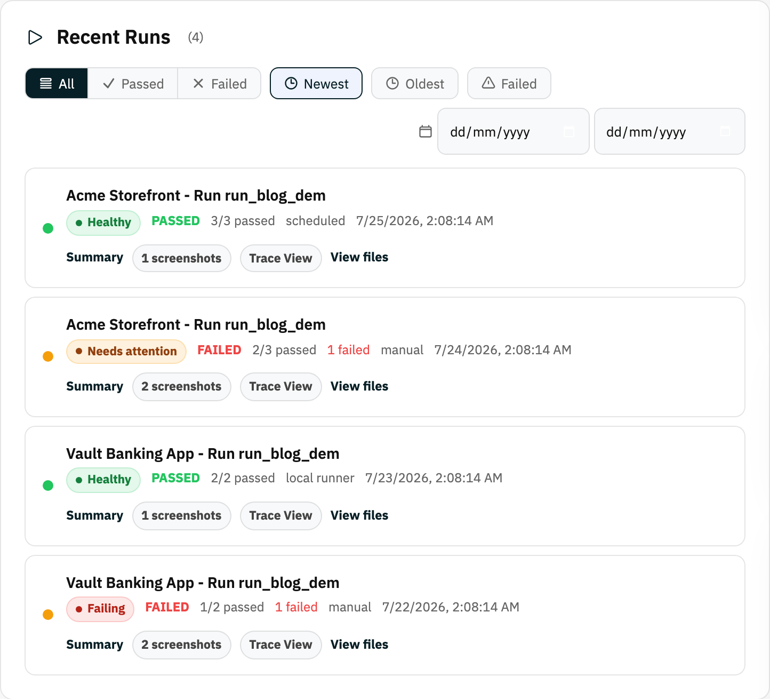770x700 pixels.
Task: Click Healthy badge on the 7/23/2026 run
Action: coord(103,480)
